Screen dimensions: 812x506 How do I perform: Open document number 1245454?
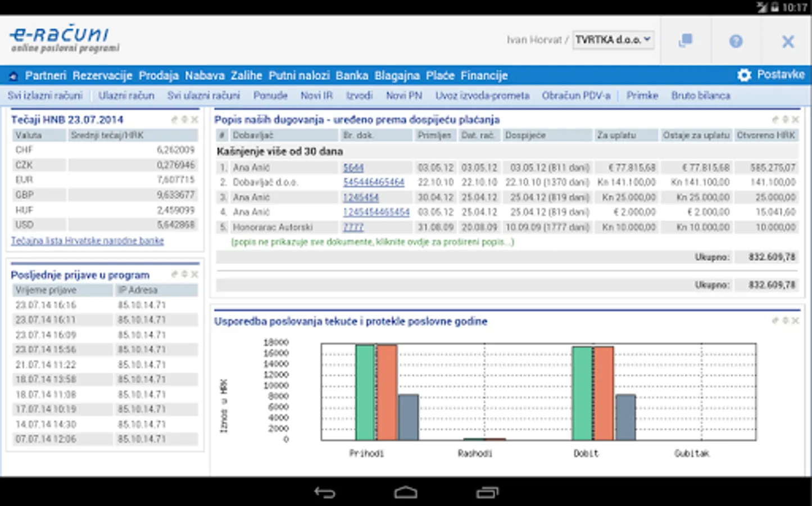click(361, 197)
